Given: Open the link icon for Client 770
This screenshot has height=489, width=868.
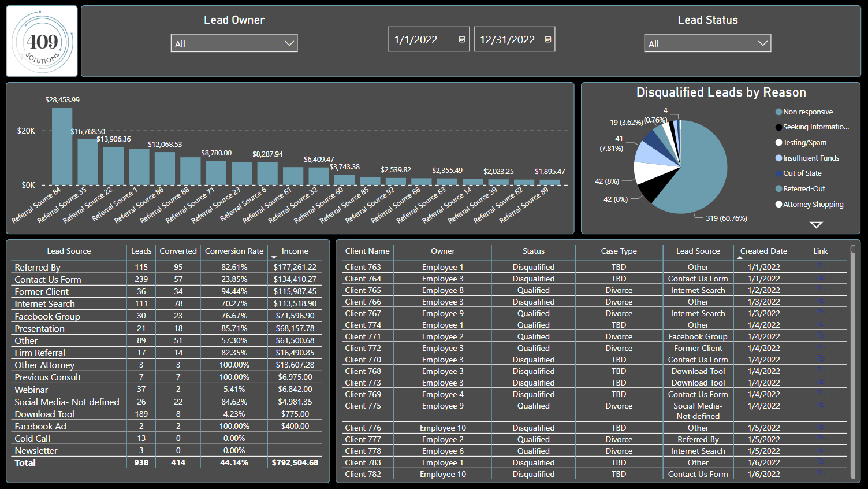Looking at the screenshot, I should 820,358.
